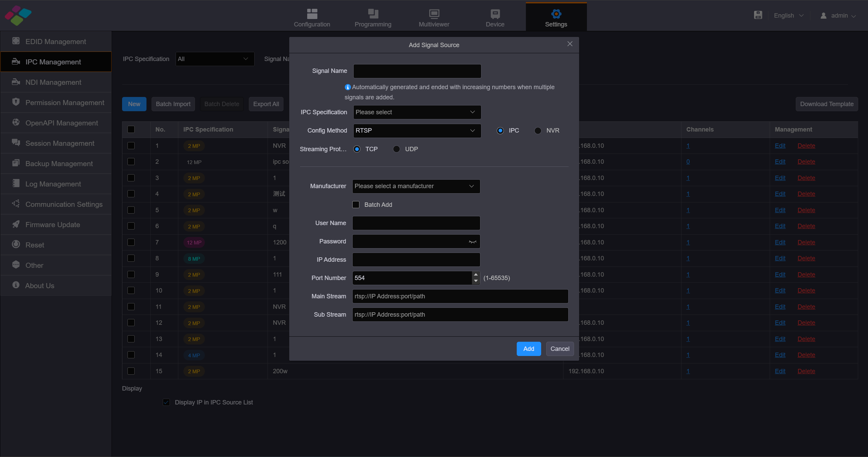Viewport: 868px width, 457px height.
Task: Open the IPC Specification dropdown in dialog
Action: (x=417, y=112)
